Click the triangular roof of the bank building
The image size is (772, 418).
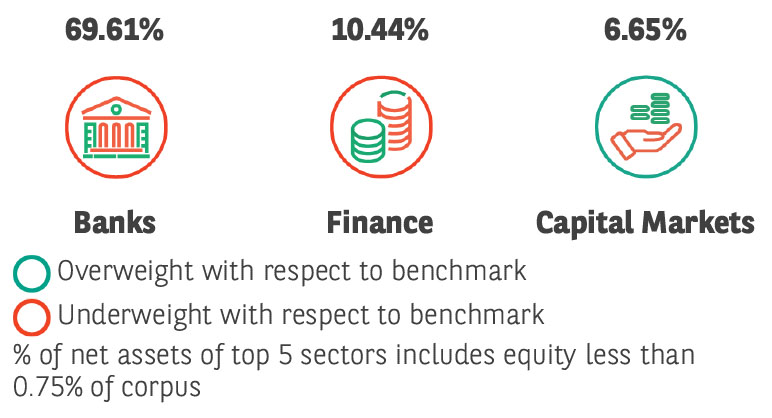click(x=113, y=105)
